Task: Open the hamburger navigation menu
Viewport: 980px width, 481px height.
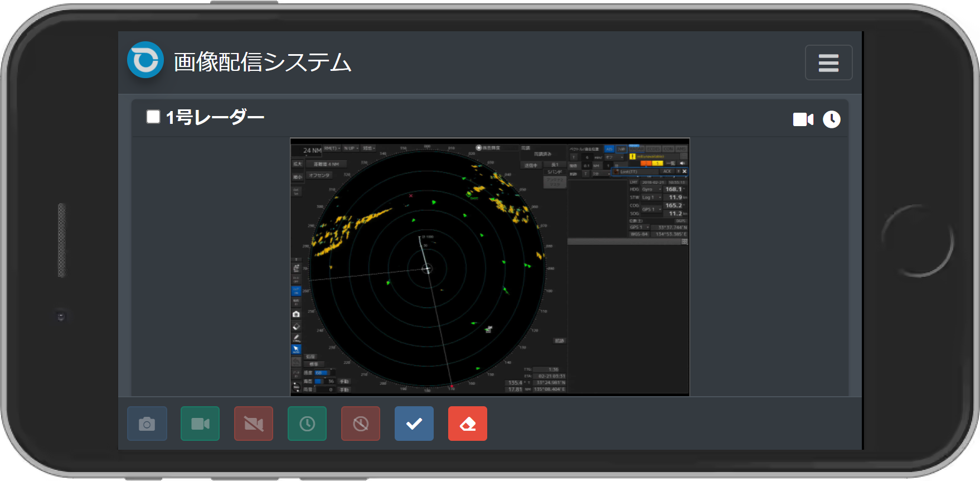Action: point(828,62)
